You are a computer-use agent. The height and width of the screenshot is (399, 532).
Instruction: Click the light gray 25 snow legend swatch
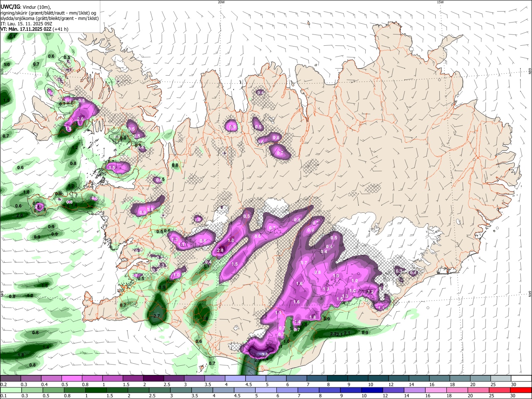(501, 378)
